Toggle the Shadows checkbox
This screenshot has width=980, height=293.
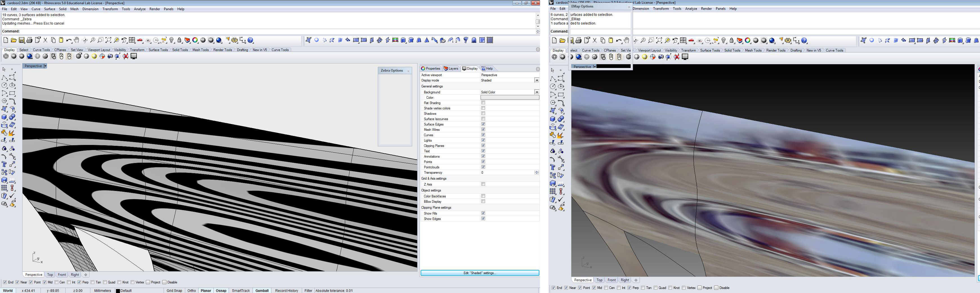tap(483, 114)
